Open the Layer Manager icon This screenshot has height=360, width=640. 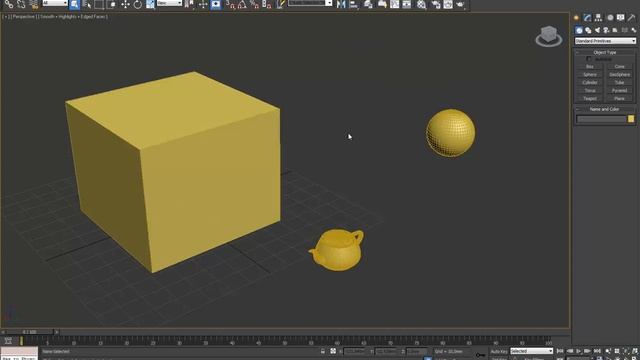368,4
